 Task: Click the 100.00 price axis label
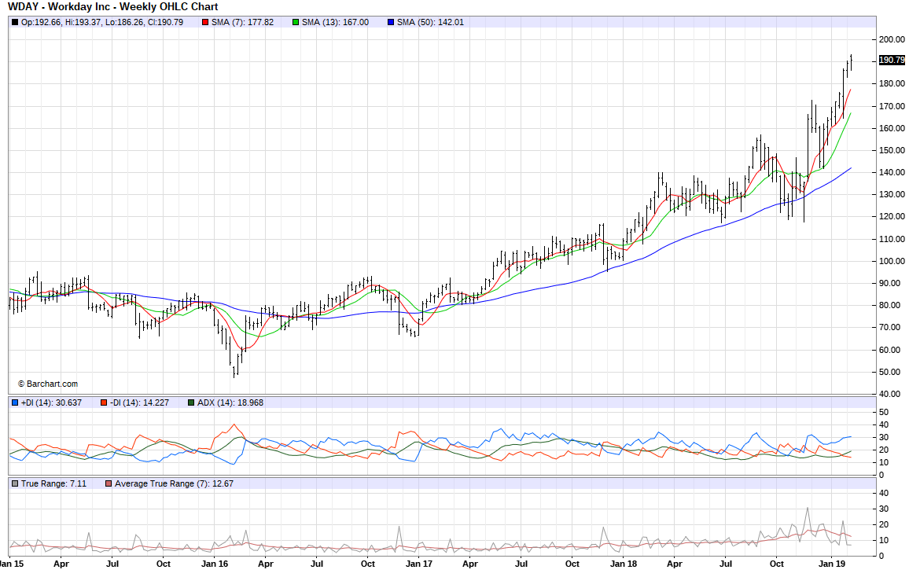tap(892, 261)
